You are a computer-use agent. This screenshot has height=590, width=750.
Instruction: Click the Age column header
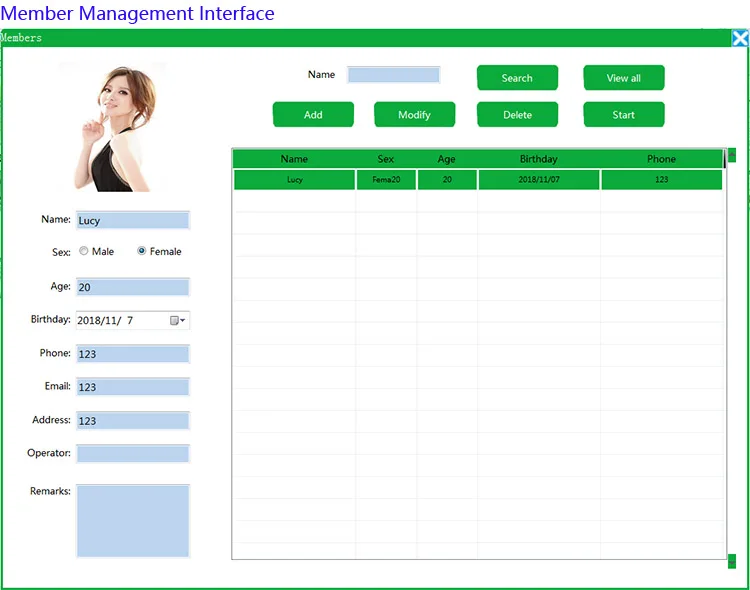coord(446,159)
